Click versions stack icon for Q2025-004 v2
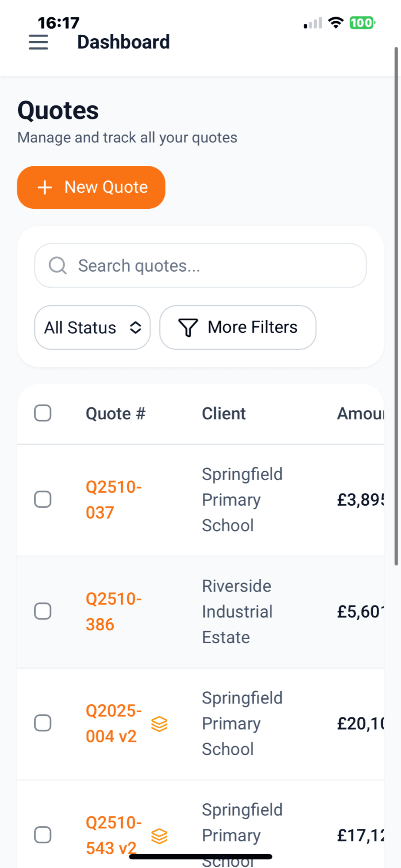 click(159, 724)
